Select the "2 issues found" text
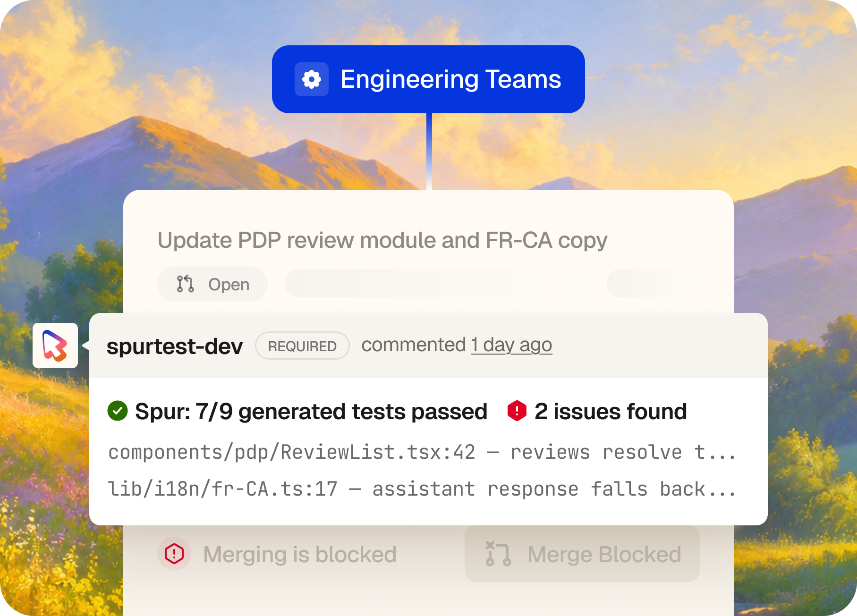The width and height of the screenshot is (857, 616). pyautogui.click(x=611, y=411)
